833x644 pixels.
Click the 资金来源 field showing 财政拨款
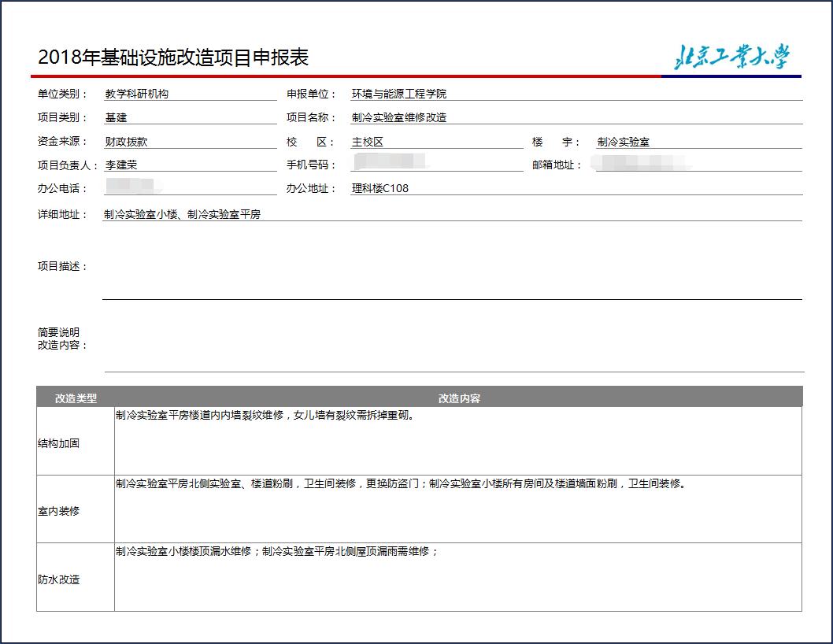190,142
